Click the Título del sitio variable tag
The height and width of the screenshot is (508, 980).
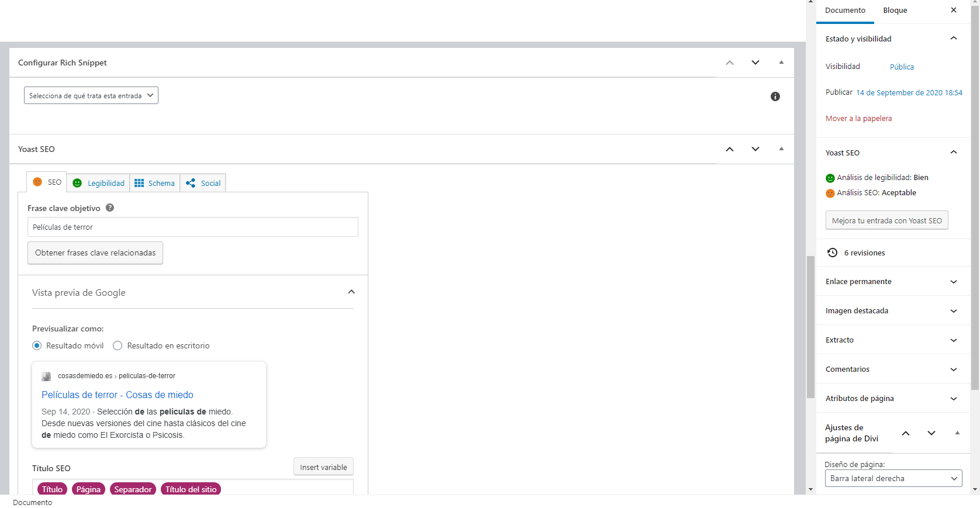pyautogui.click(x=191, y=489)
